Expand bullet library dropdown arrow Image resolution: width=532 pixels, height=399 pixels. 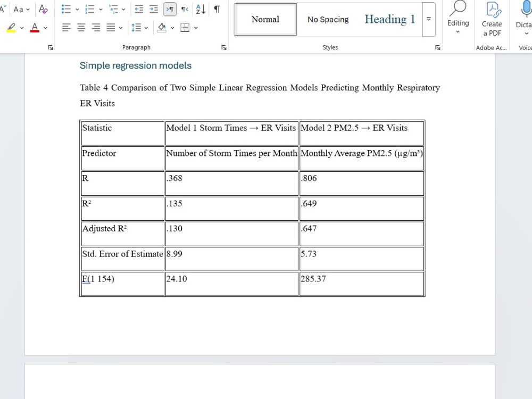[77, 10]
